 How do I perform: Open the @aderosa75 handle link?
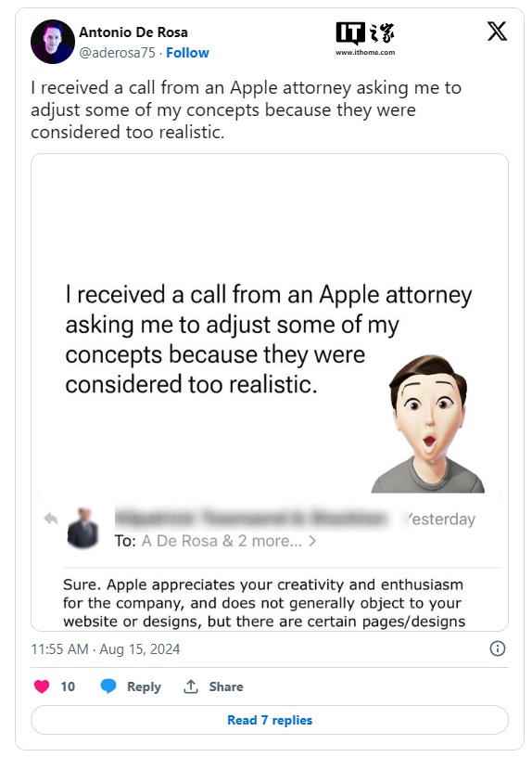117,53
